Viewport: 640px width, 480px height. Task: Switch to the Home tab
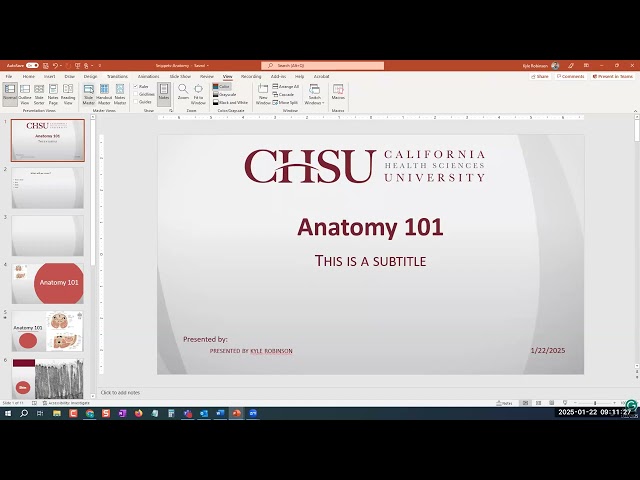click(29, 76)
